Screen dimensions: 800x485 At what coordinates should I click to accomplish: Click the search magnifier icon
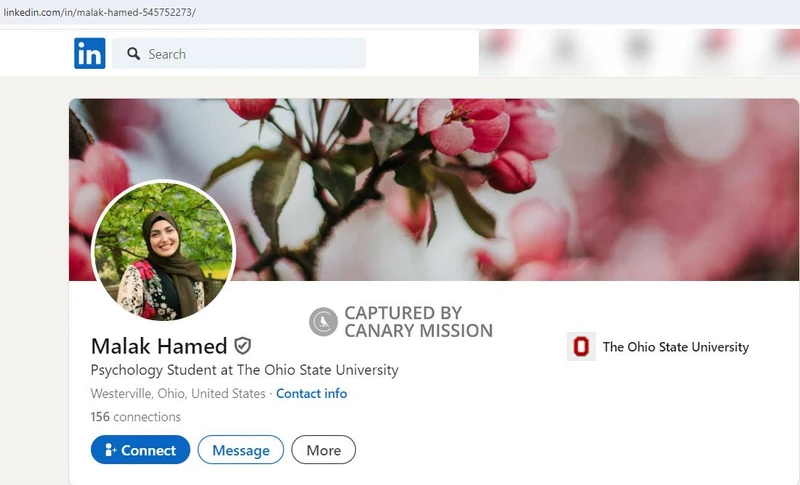point(134,54)
